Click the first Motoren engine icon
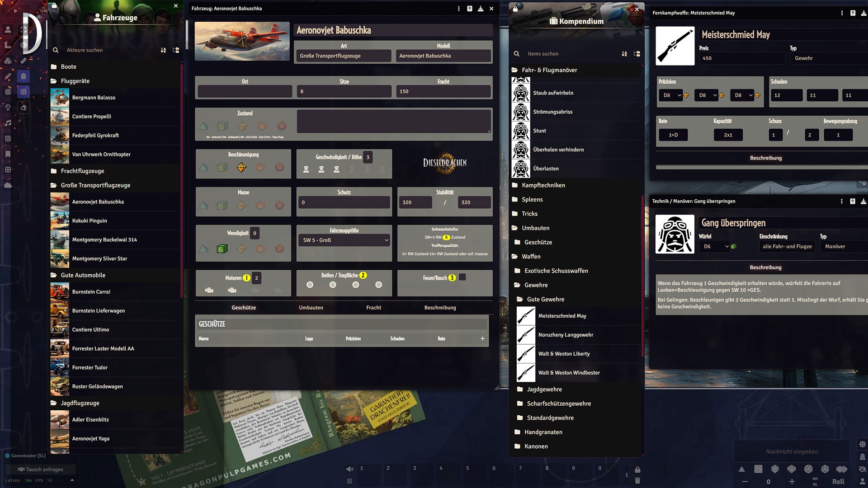The image size is (868, 488). point(209,290)
